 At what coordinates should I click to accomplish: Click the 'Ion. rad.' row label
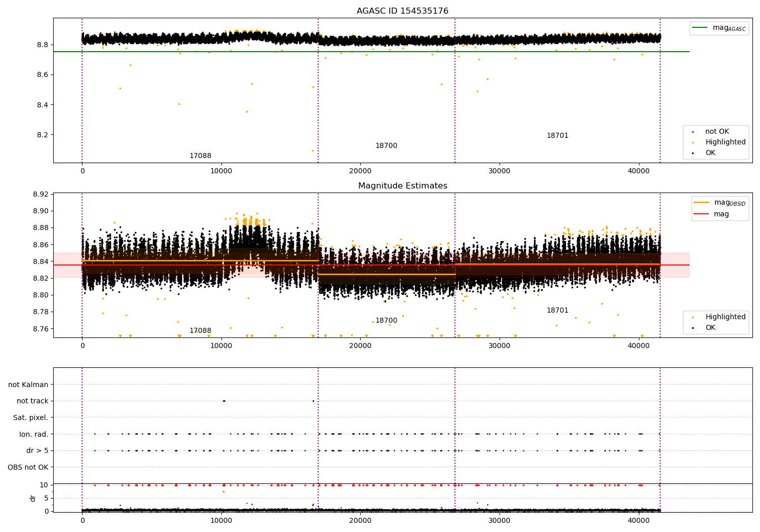[x=34, y=435]
